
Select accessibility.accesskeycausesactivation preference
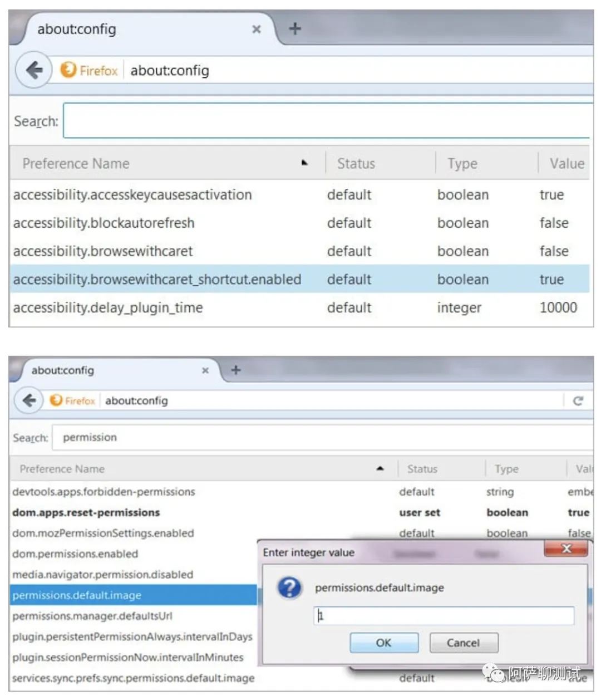tap(132, 195)
